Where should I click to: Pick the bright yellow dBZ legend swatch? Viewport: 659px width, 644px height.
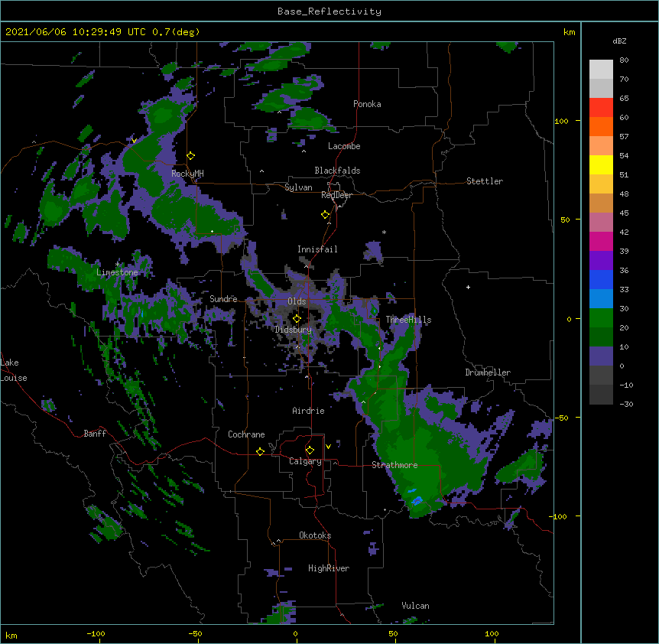601,164
